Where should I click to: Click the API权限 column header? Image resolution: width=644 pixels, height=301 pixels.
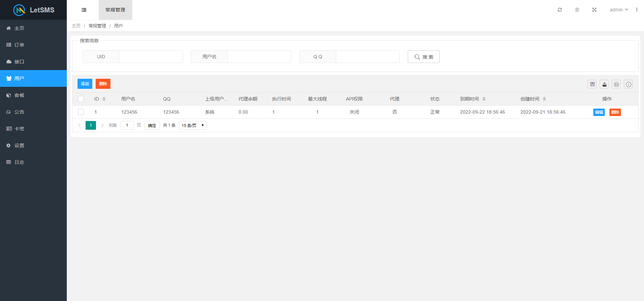[354, 99]
